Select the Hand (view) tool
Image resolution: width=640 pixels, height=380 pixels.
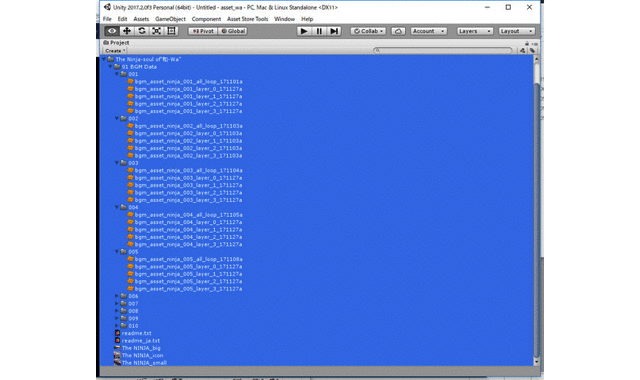111,31
